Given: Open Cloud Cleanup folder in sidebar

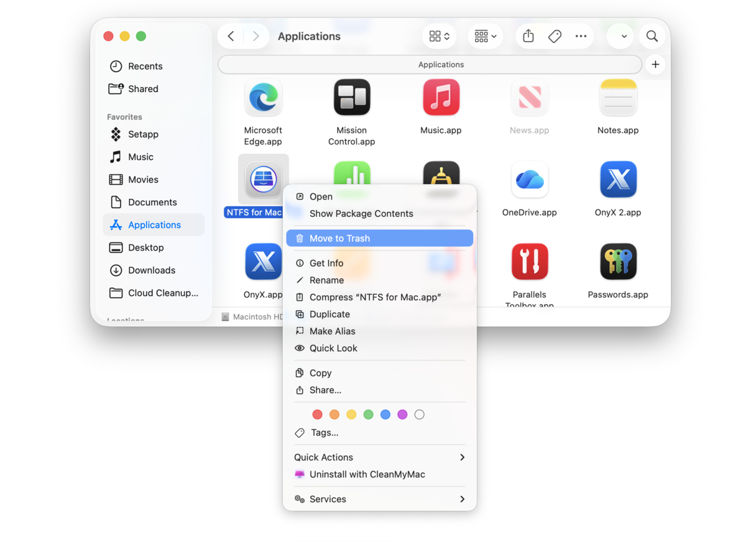Looking at the screenshot, I should tap(154, 293).
